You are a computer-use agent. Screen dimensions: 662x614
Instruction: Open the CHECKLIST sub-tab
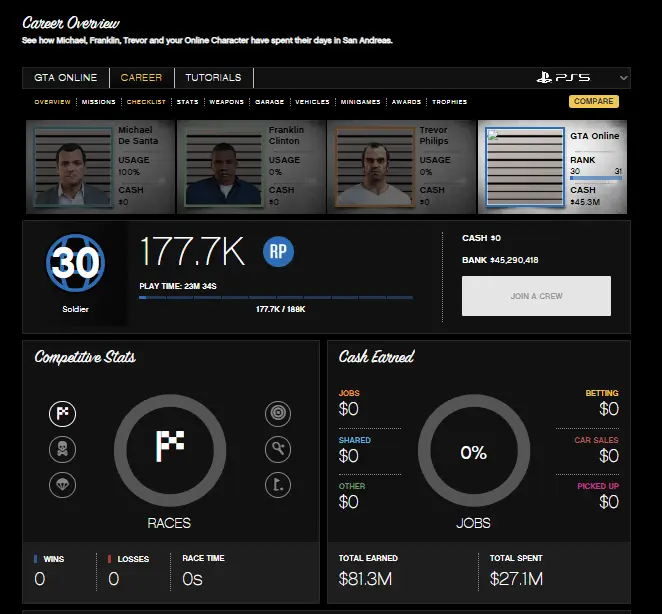tap(146, 102)
